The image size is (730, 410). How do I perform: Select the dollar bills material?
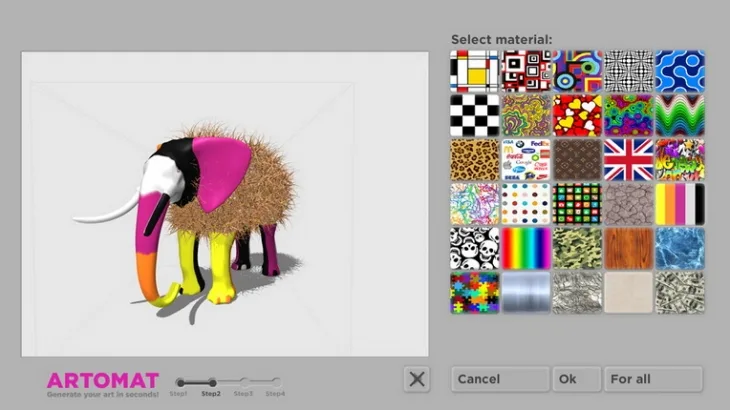(x=680, y=292)
